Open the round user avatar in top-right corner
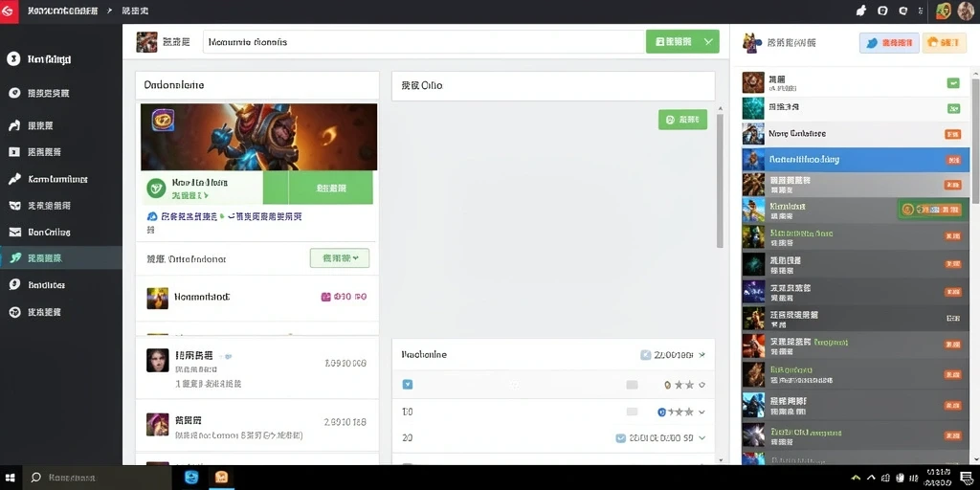The image size is (980, 490). tap(966, 11)
